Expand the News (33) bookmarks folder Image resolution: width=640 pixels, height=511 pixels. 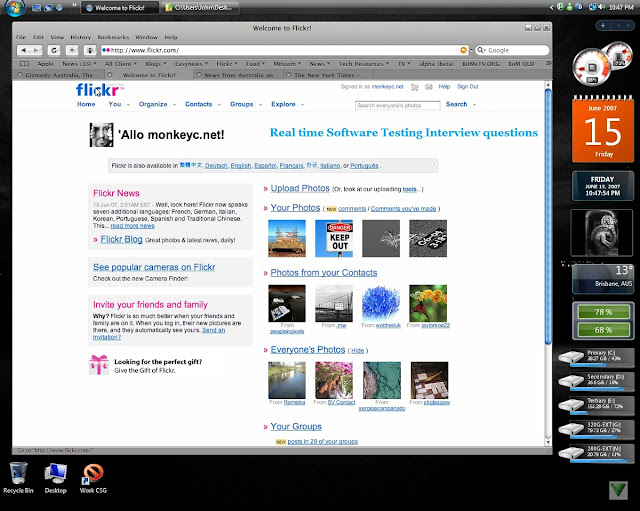tap(79, 64)
